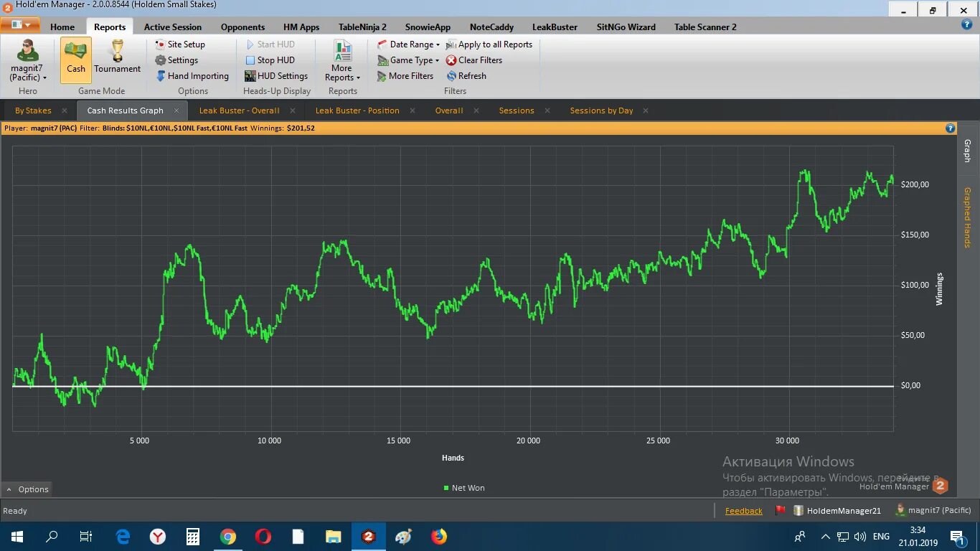Screen dimensions: 980x551
Task: Close the By Stakes report tab
Action: 65,110
